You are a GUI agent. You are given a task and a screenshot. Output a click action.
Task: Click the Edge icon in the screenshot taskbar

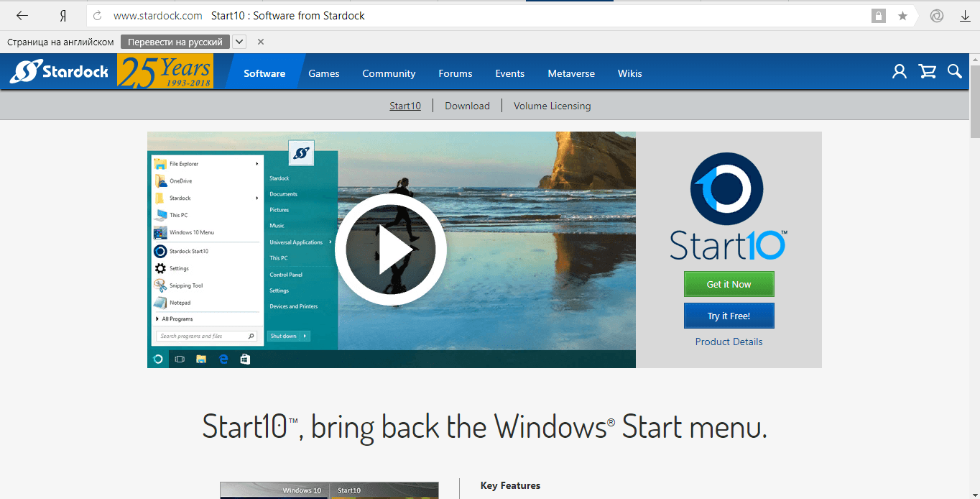click(x=223, y=359)
